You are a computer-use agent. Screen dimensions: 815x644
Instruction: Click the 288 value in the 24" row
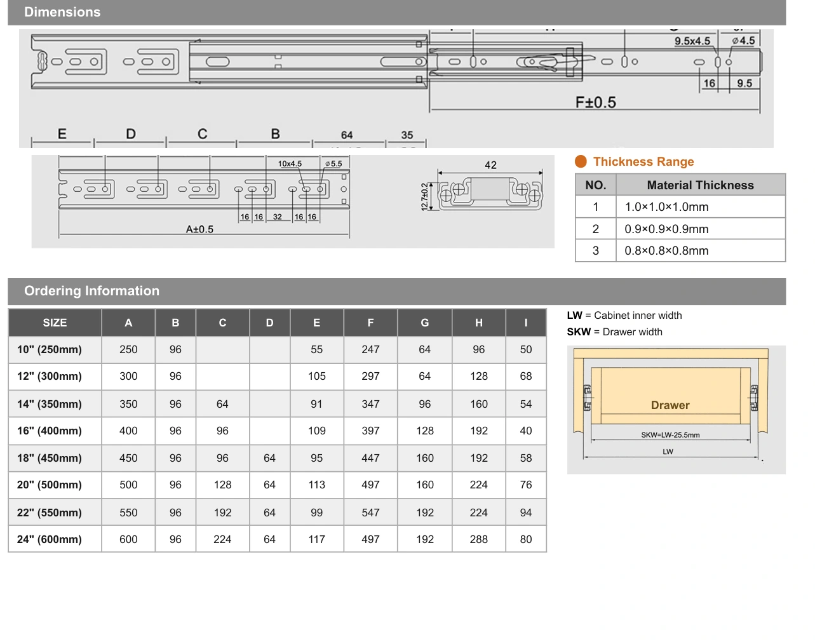pos(479,539)
